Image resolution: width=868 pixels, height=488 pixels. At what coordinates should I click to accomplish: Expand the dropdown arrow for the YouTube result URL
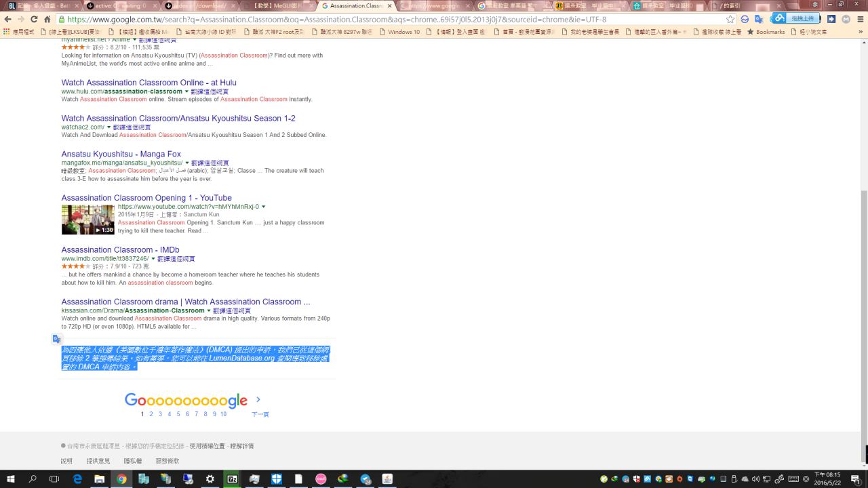(x=263, y=207)
